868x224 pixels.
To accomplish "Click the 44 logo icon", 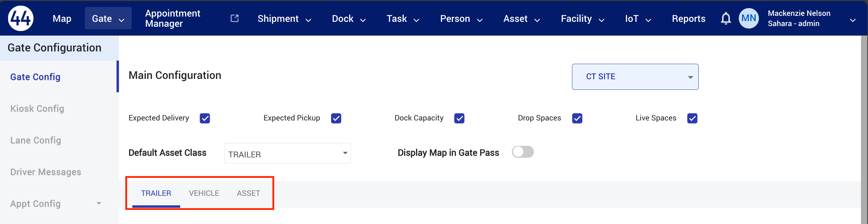I will pyautogui.click(x=21, y=18).
